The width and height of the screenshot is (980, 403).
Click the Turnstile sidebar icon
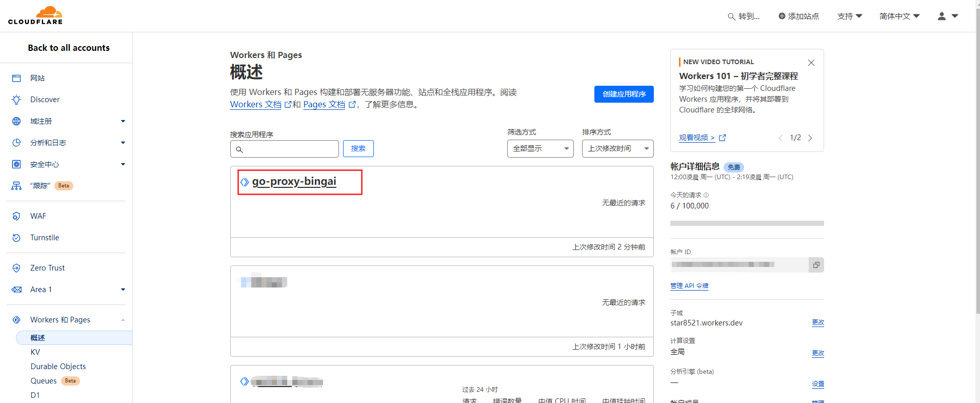[x=16, y=238]
